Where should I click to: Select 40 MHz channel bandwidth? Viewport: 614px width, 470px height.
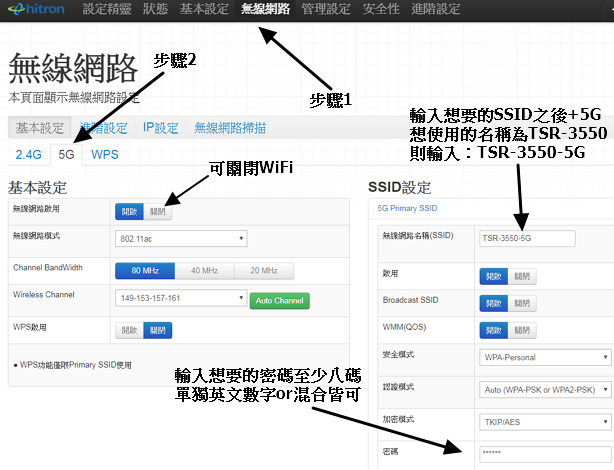(204, 271)
